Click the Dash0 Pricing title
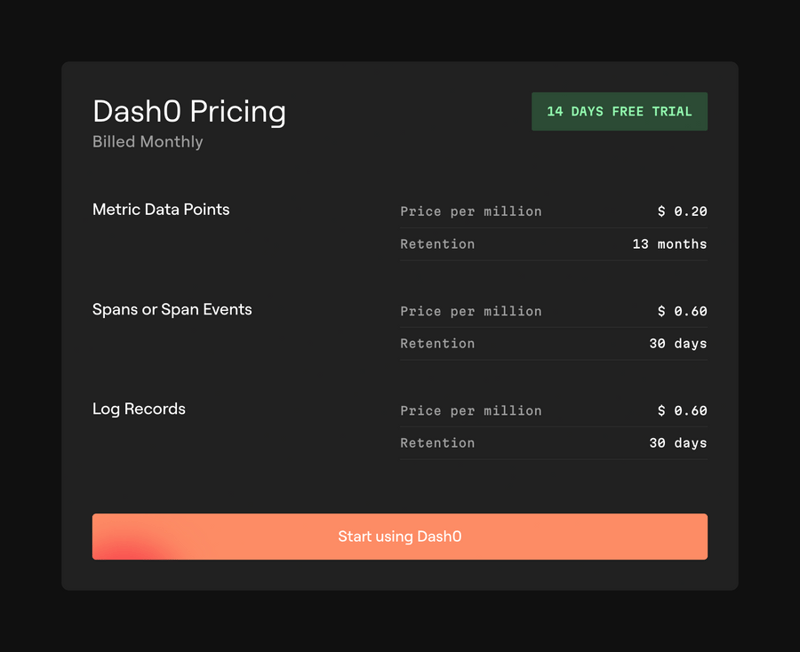 pos(189,112)
